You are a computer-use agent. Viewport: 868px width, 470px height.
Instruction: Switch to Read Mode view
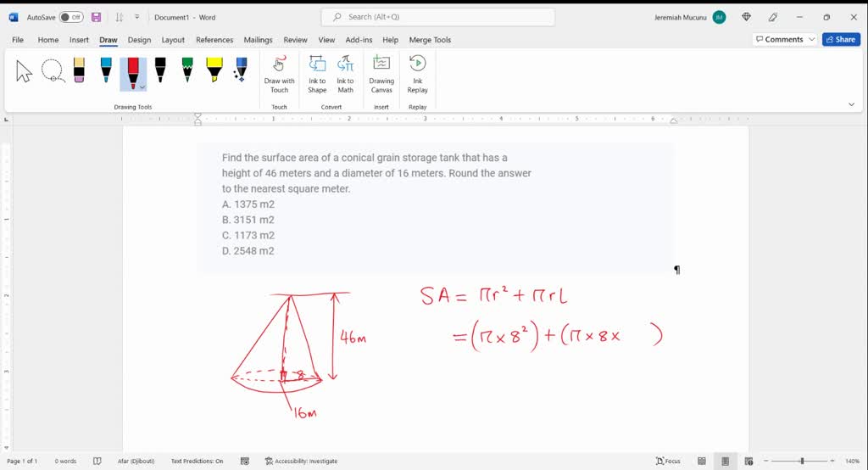pos(701,462)
